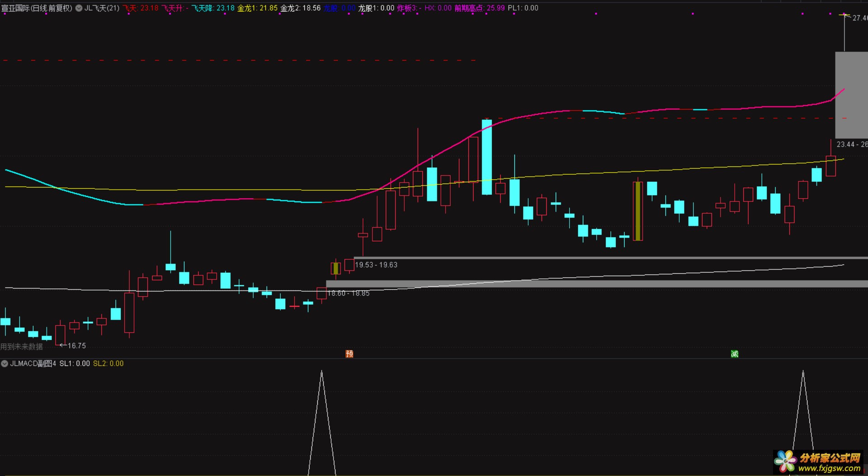Click the SL1: 0.00 value
Viewport: 868px width, 476px height.
coord(75,363)
